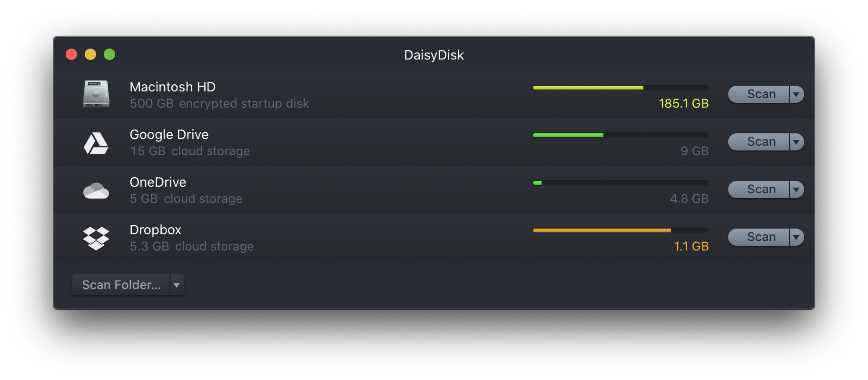Click the Dropbox free space amount 1.1 GB
Image resolution: width=868 pixels, height=380 pixels.
pyautogui.click(x=691, y=246)
